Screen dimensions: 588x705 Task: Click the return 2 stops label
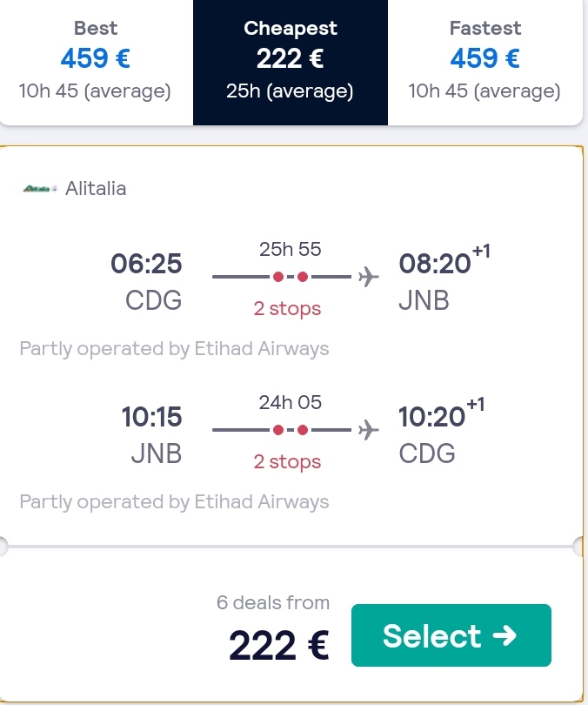[x=287, y=462]
